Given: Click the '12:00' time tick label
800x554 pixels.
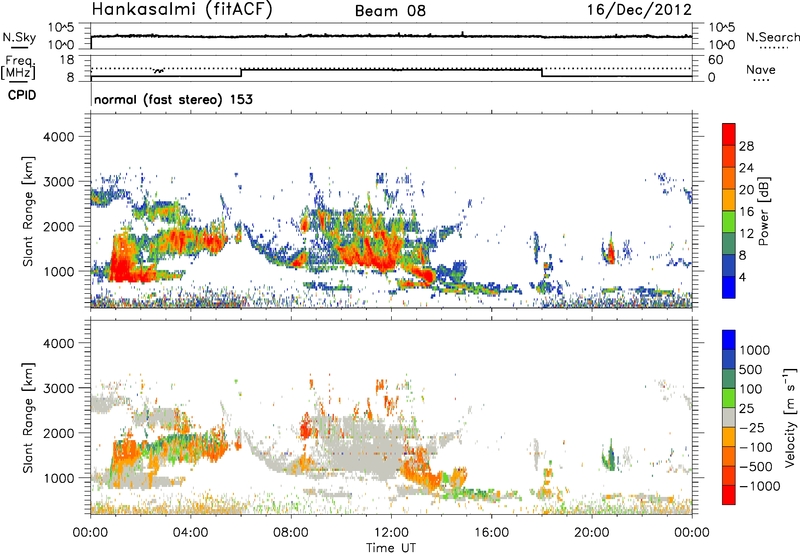Looking at the screenshot, I should 391,533.
